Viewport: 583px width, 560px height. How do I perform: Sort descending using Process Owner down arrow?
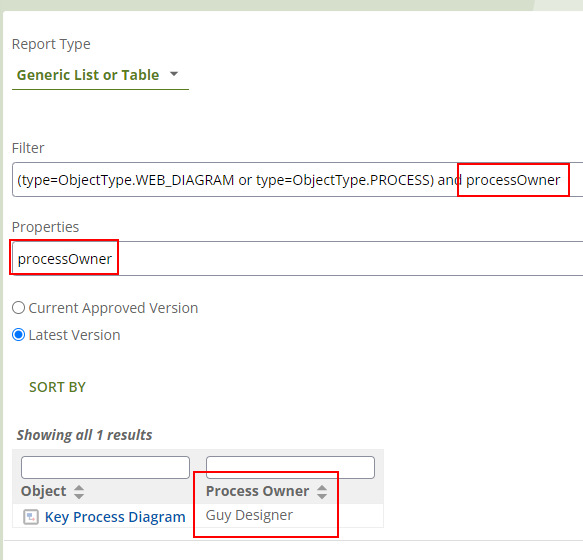coord(322,496)
